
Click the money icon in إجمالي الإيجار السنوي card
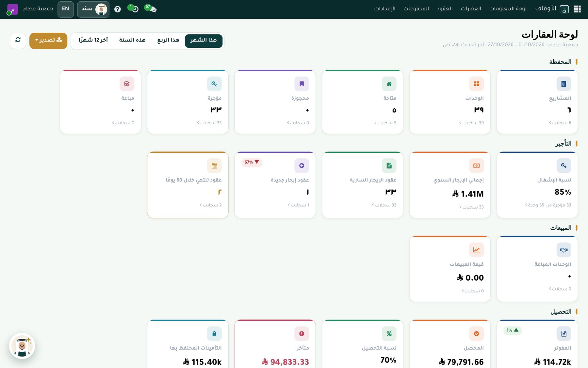[477, 166]
